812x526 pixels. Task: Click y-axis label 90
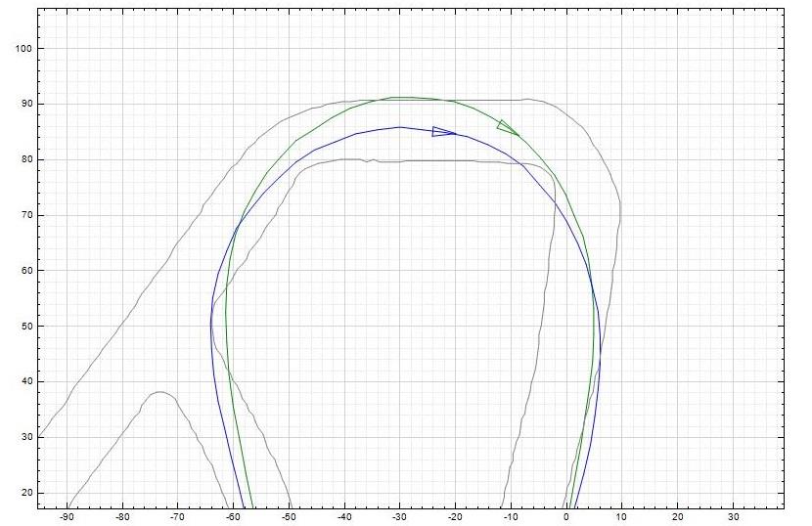pos(25,104)
